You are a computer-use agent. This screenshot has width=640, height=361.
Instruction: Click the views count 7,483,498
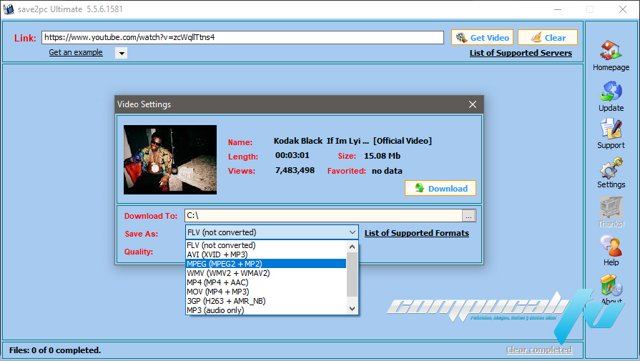[x=295, y=170]
